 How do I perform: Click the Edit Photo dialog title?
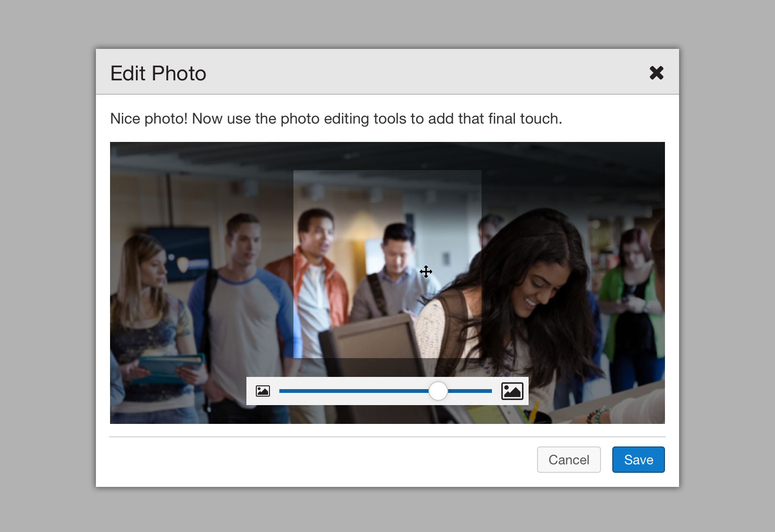point(158,73)
